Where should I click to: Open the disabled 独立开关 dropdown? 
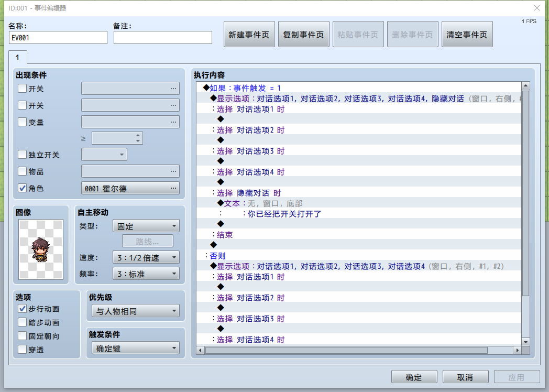coord(104,155)
